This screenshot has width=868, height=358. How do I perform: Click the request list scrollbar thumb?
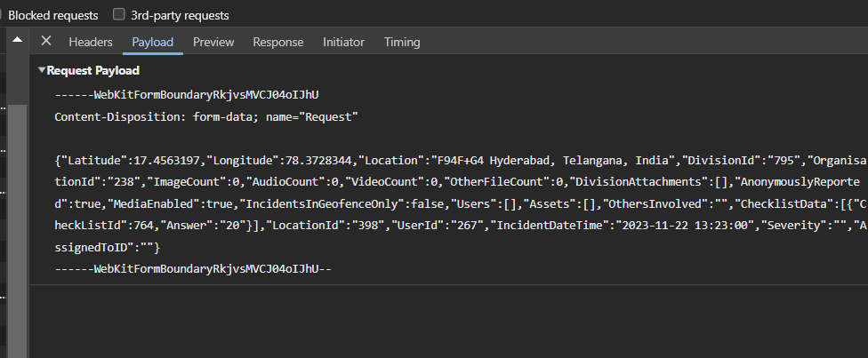pos(17,222)
